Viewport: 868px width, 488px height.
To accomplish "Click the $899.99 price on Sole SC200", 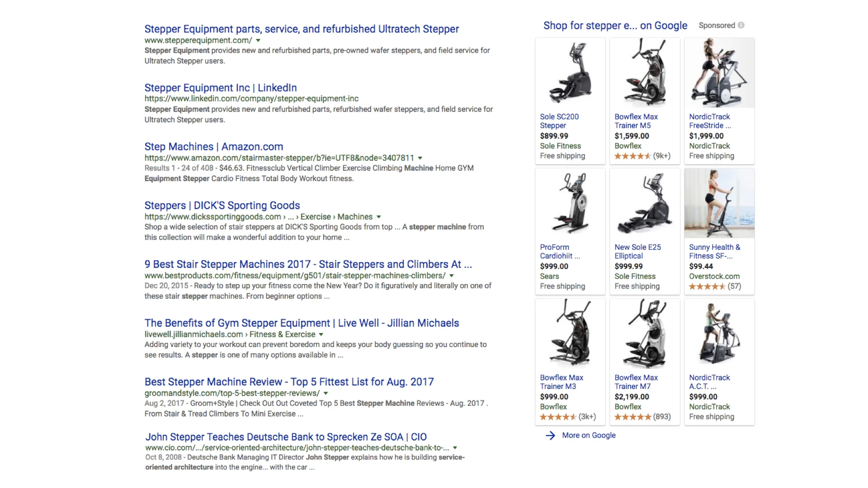I will 554,136.
